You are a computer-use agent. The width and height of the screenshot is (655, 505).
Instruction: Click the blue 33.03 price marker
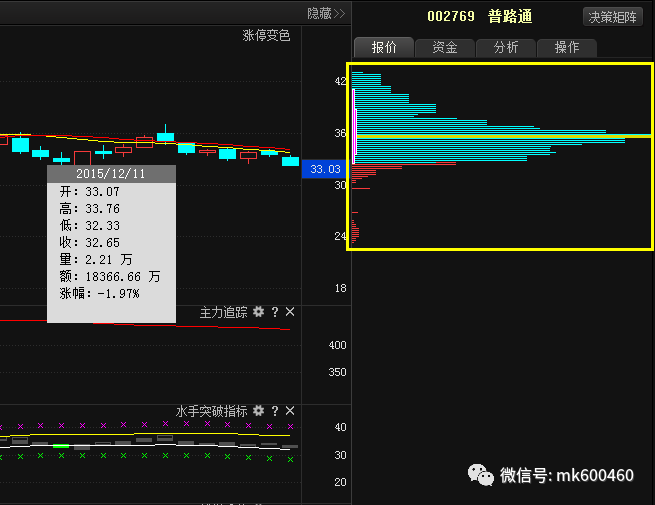(x=325, y=169)
